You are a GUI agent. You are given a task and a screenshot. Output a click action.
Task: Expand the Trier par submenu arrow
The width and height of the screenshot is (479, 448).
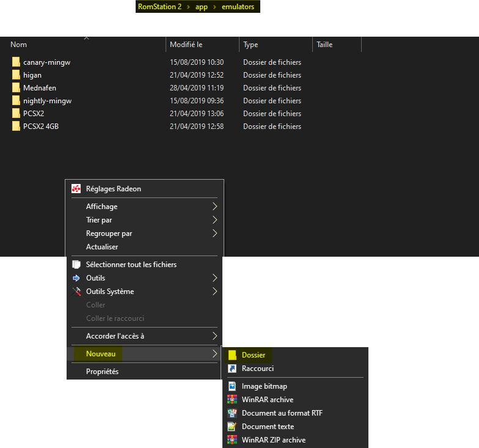(215, 220)
